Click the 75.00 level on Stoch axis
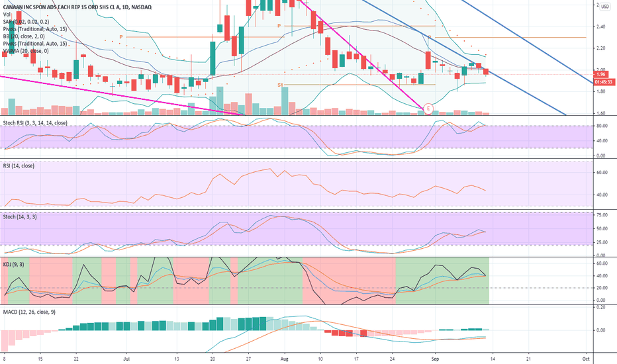This screenshot has width=617, height=364. [602, 215]
